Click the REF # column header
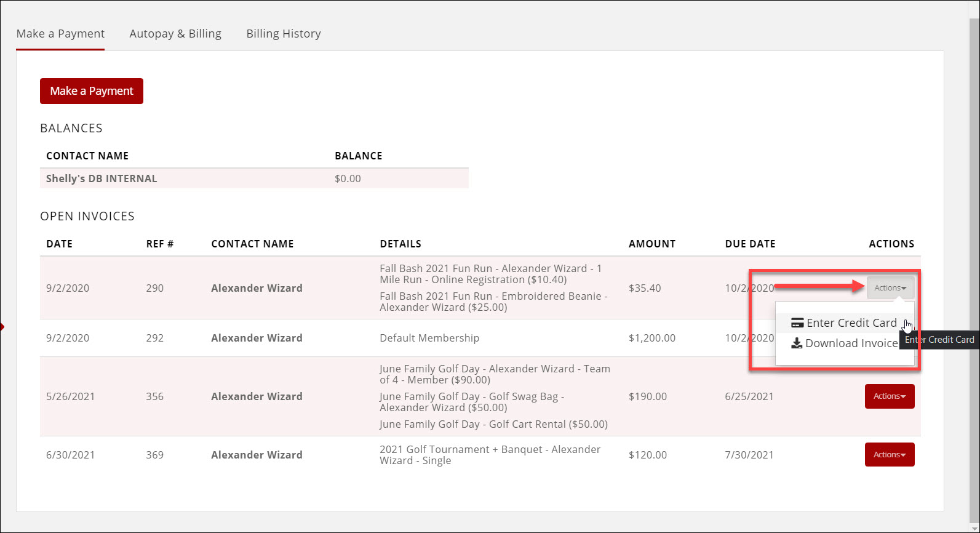Screen dimensions: 980x533 [x=160, y=244]
